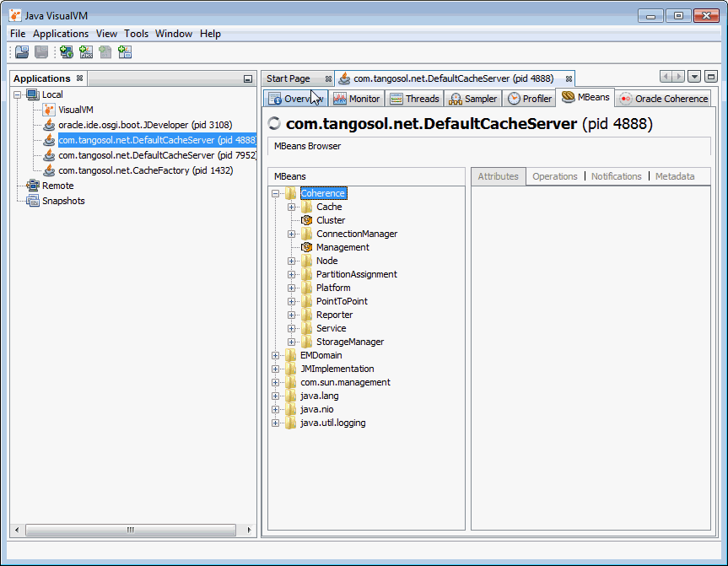Viewport: 728px width, 566px height.
Task: Expand the Platform folder
Action: coord(291,288)
